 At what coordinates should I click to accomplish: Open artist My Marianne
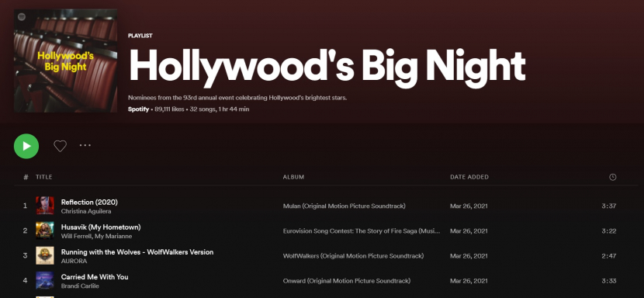click(x=113, y=237)
